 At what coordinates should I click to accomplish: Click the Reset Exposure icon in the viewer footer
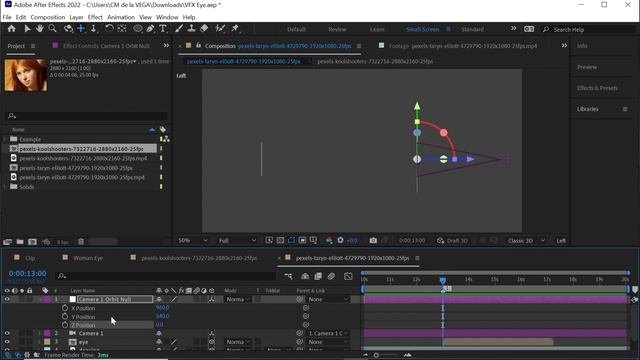[340, 240]
